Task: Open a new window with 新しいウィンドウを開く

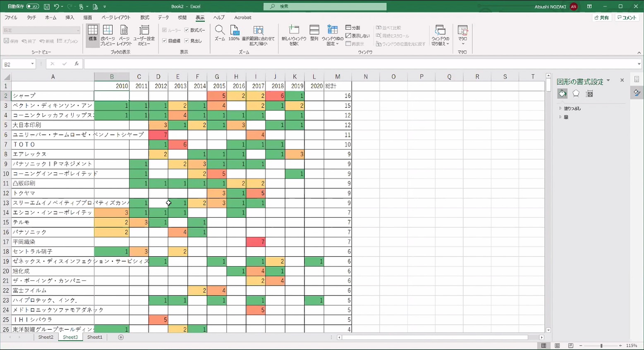Action: click(x=294, y=36)
